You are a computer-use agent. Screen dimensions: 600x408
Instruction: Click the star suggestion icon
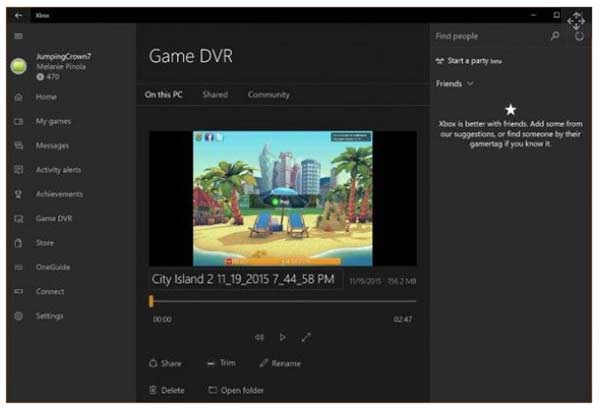(510, 110)
